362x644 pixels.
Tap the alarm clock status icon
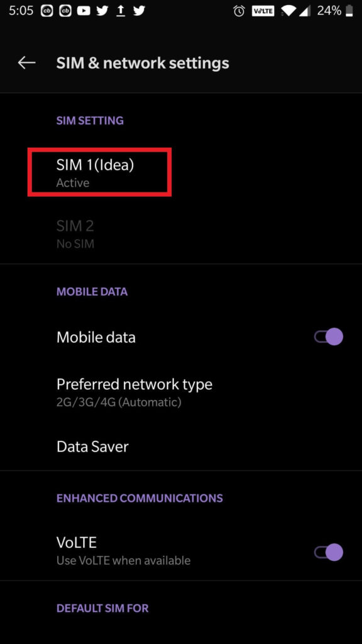click(x=239, y=11)
